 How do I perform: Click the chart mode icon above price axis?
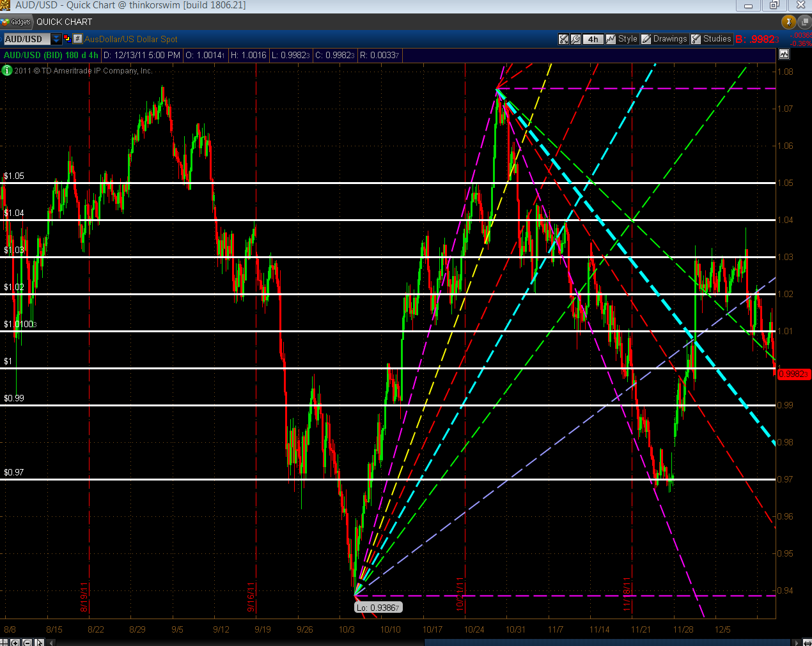[x=784, y=54]
